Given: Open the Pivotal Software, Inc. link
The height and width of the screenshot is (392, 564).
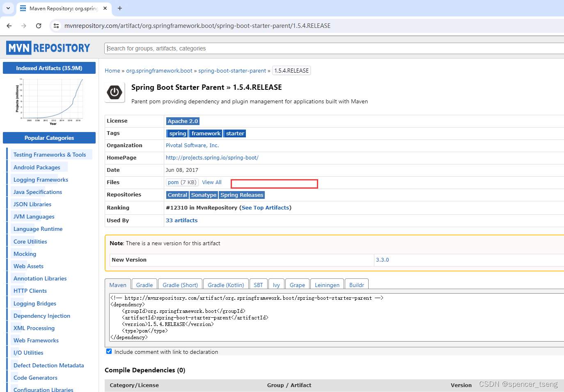Looking at the screenshot, I should [192, 146].
